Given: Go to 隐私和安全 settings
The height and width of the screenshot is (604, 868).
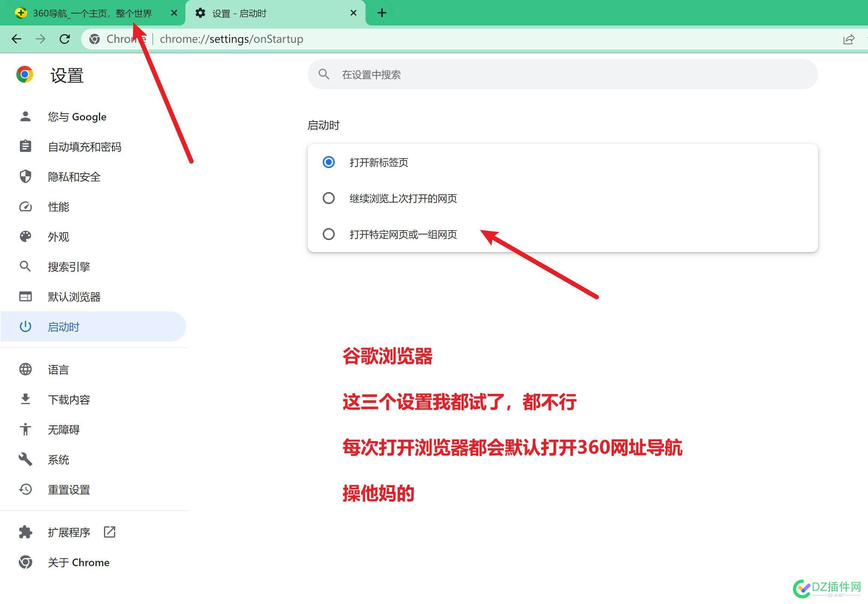Looking at the screenshot, I should (x=93, y=177).
